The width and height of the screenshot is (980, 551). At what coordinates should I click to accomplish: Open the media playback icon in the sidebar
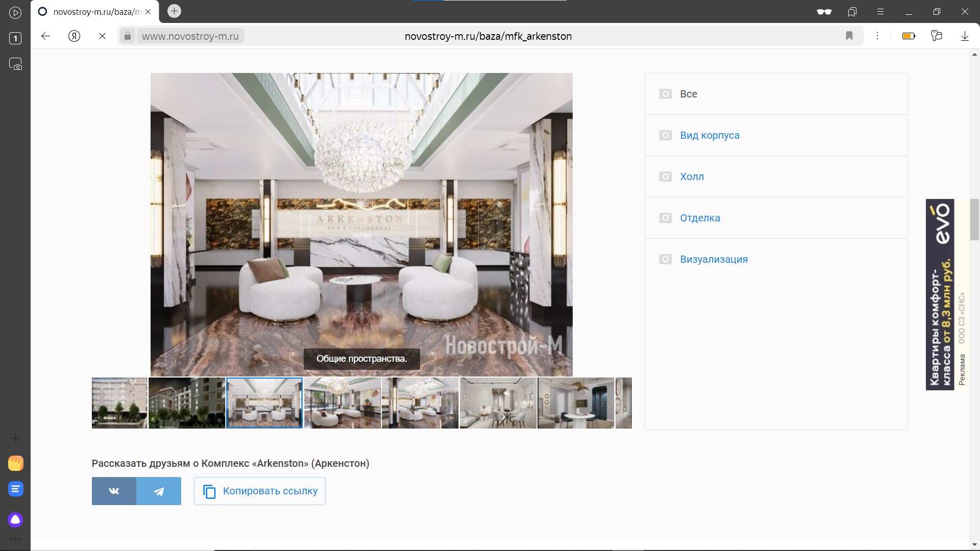click(x=15, y=13)
